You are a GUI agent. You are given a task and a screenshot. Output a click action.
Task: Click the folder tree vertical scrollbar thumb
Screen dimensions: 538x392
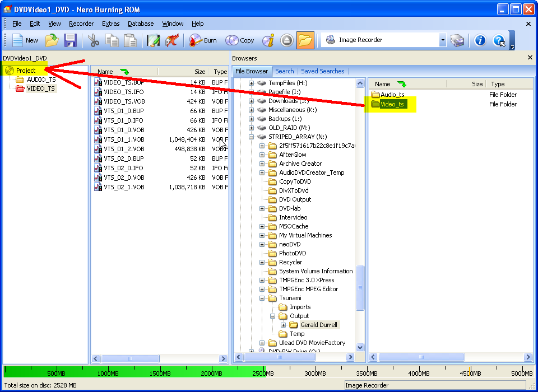pyautogui.click(x=360, y=287)
